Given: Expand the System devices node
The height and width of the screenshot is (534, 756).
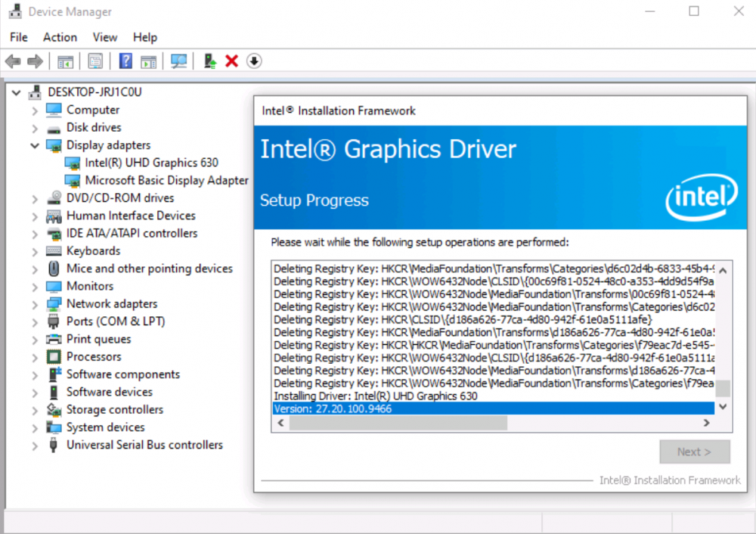Looking at the screenshot, I should coord(35,428).
